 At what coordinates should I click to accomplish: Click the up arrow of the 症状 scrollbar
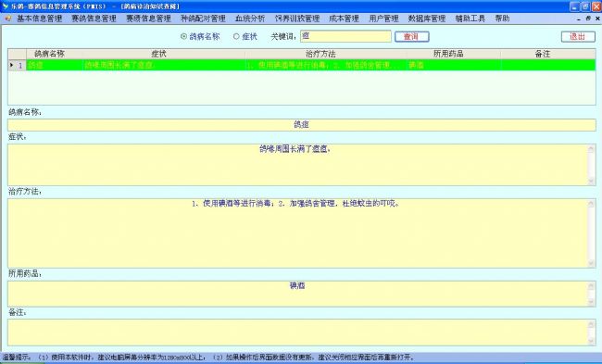point(591,149)
